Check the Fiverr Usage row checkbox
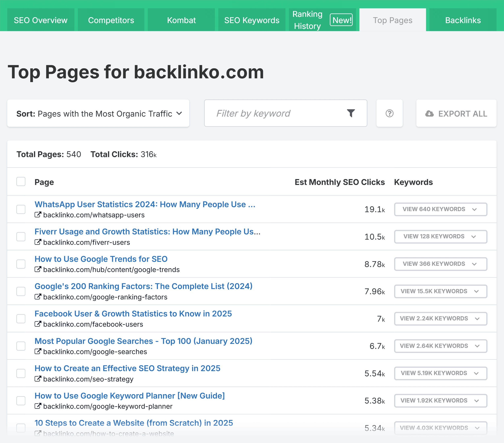The width and height of the screenshot is (504, 443). (21, 237)
